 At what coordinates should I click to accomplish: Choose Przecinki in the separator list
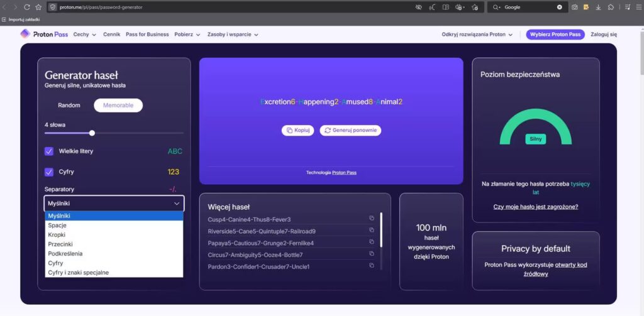pos(114,244)
